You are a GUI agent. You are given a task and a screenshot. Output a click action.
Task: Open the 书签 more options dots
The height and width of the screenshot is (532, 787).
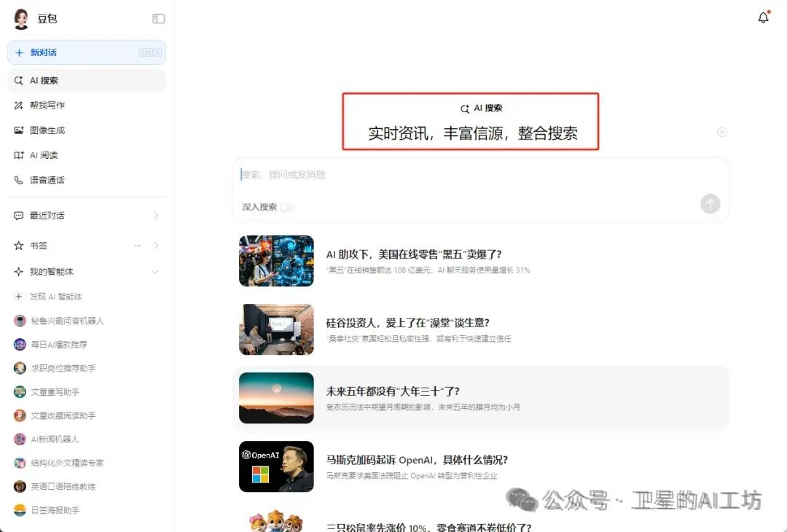pyautogui.click(x=138, y=246)
